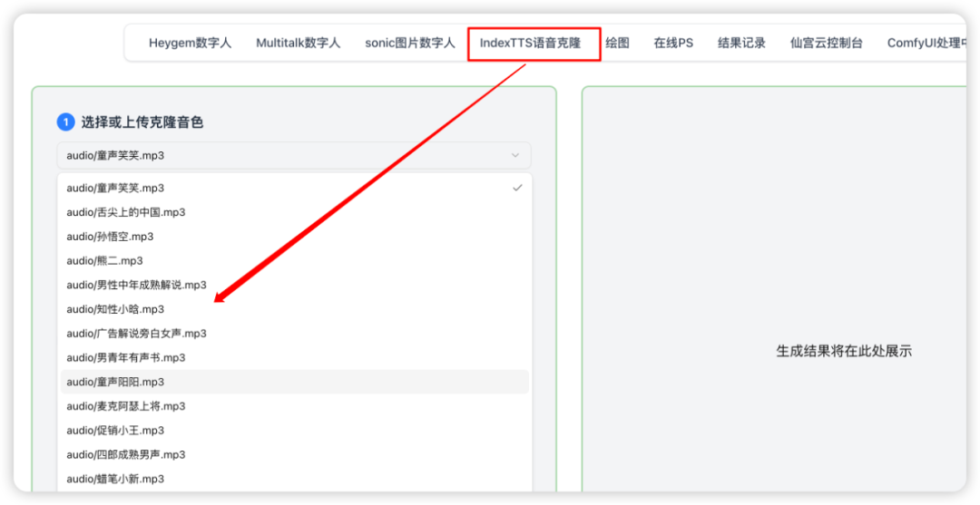The image size is (980, 505).
Task: Go to the 绘图 tab
Action: click(618, 44)
